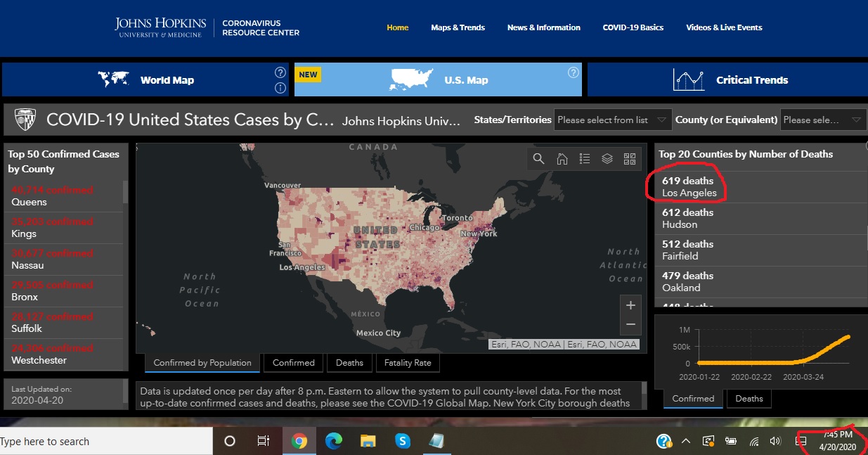Select Nassau in the confirmed cases list

(x=63, y=259)
